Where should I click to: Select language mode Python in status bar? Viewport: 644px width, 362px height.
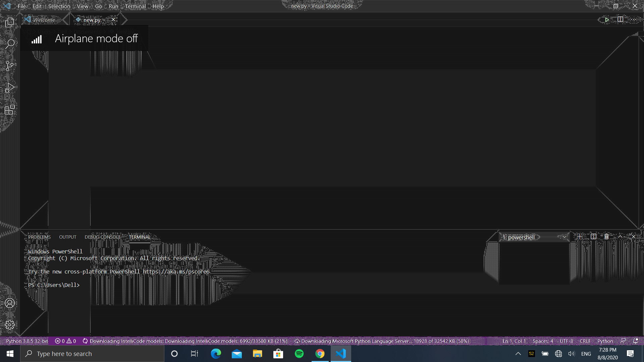605,341
